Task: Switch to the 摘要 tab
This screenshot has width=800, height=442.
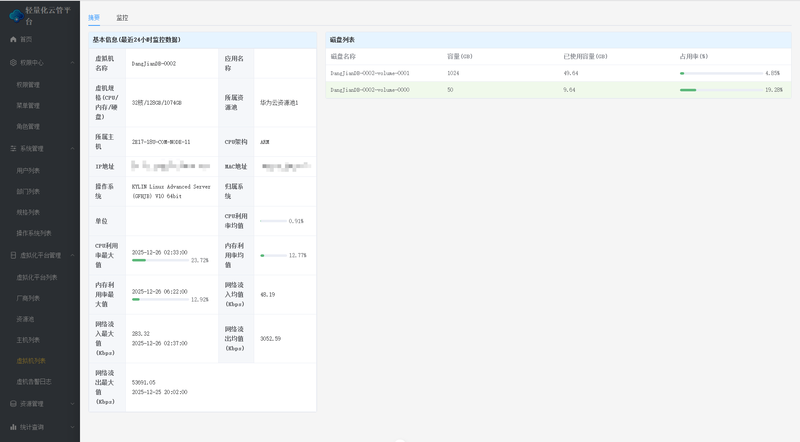Action: (94, 18)
